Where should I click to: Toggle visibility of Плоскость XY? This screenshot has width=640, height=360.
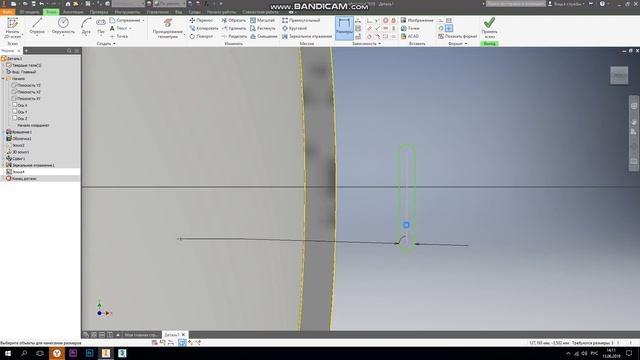tap(27, 98)
